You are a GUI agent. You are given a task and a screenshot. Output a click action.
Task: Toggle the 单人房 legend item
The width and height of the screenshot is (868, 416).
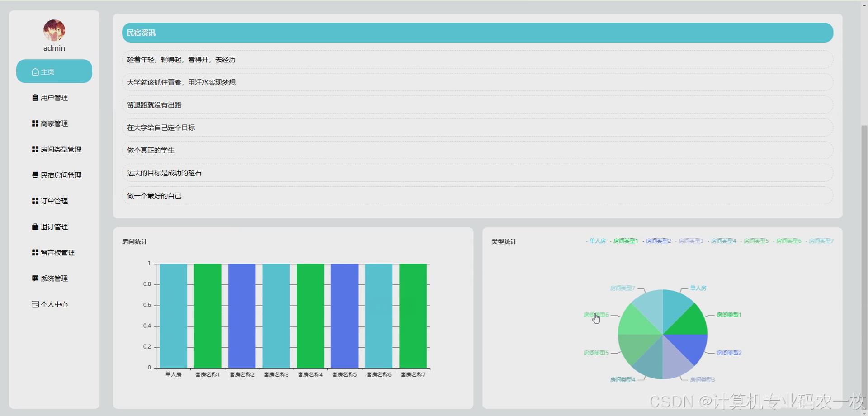tap(596, 241)
